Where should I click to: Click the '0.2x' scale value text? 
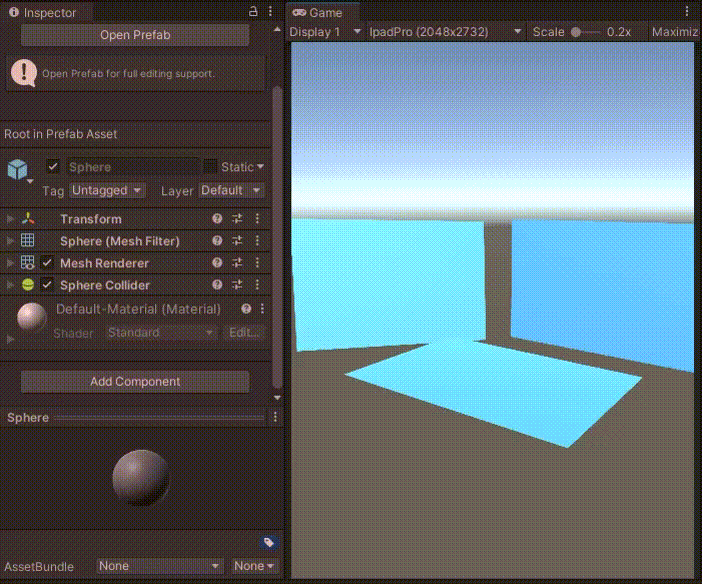click(619, 32)
